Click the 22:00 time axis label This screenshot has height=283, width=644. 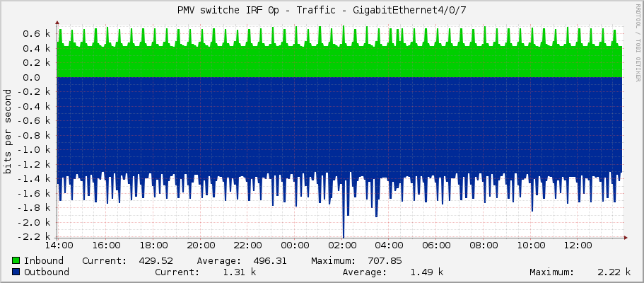coord(247,246)
